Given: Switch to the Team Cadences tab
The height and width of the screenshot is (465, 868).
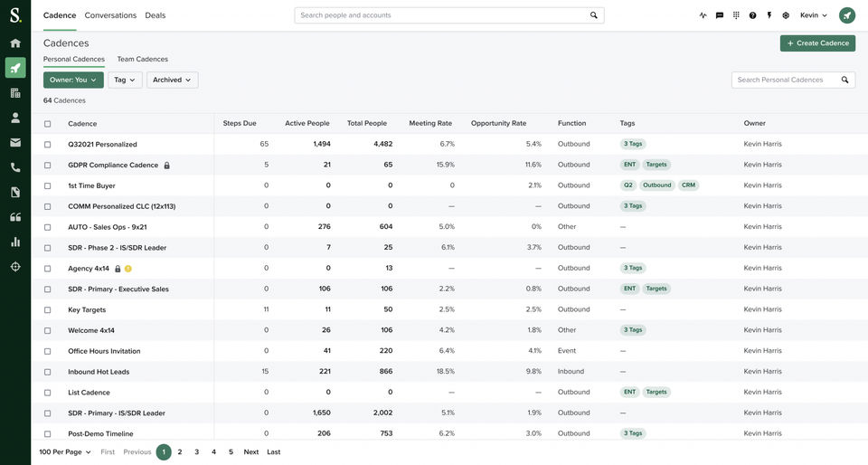Looking at the screenshot, I should click(x=142, y=59).
